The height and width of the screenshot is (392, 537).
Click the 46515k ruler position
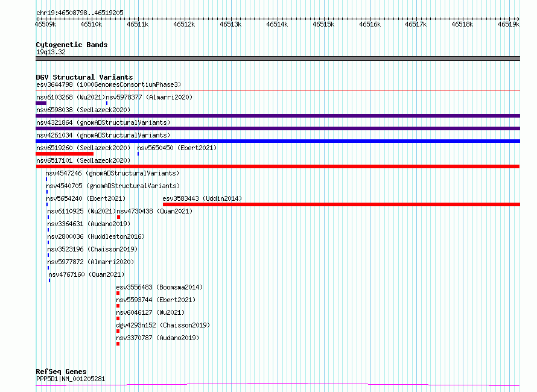[x=323, y=24]
